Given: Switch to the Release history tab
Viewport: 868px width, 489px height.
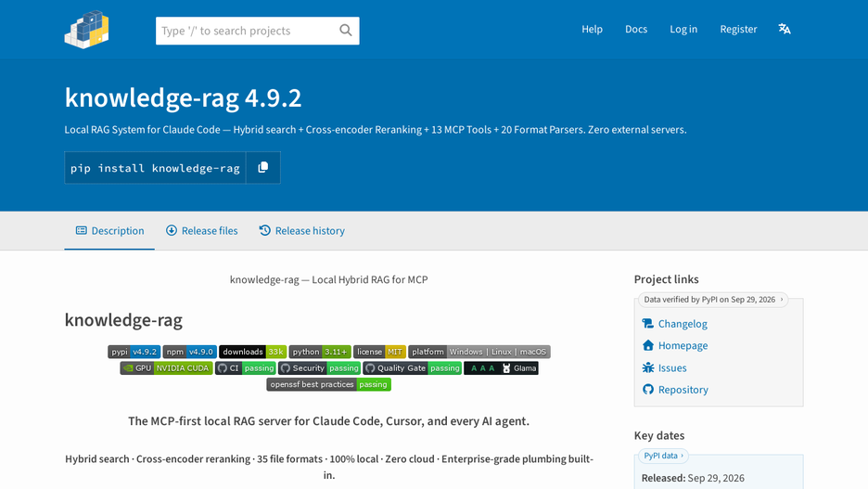Looking at the screenshot, I should 301,231.
